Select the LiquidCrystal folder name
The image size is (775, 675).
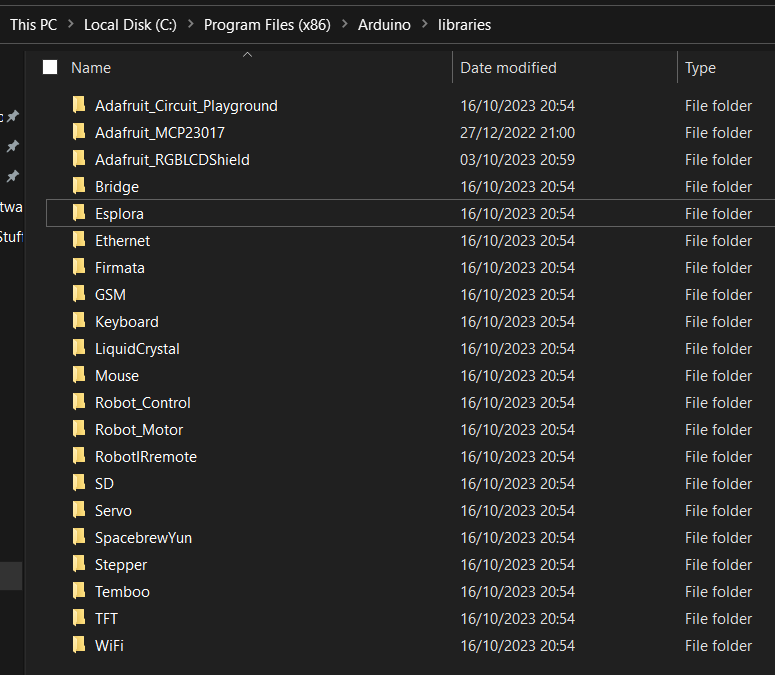click(x=137, y=349)
